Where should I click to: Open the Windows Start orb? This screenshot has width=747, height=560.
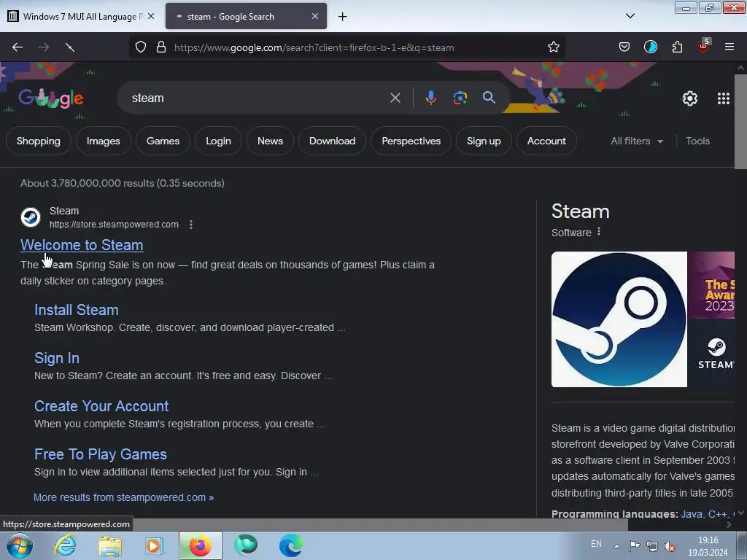(x=19, y=545)
